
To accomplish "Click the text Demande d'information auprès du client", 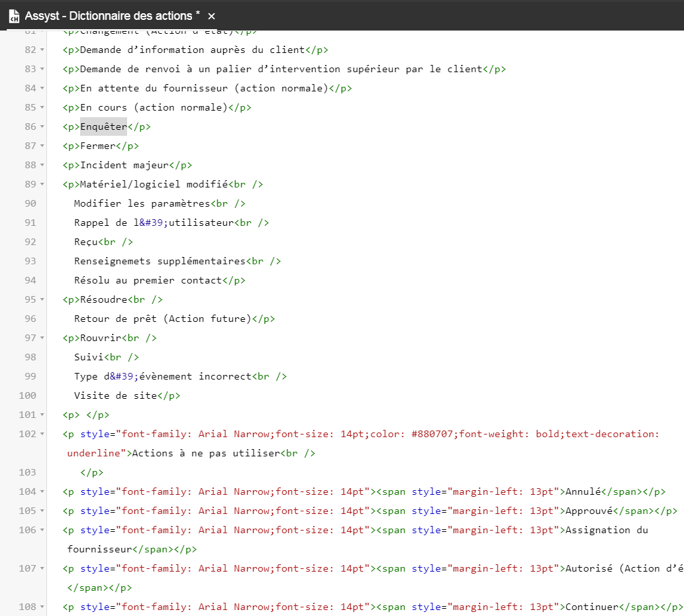I will (x=193, y=50).
